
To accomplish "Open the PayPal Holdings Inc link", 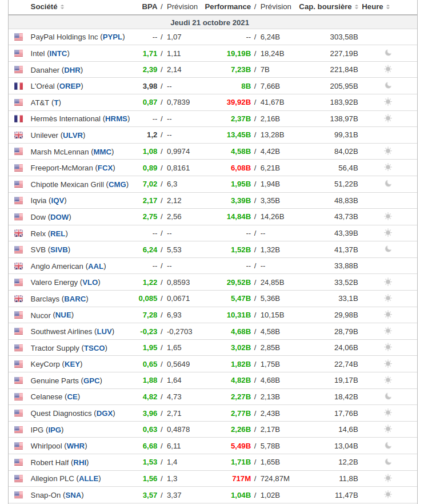I will coord(77,37).
